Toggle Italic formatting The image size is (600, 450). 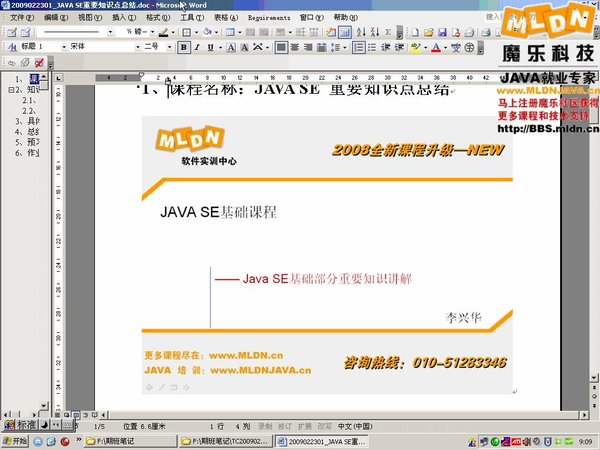[x=197, y=47]
